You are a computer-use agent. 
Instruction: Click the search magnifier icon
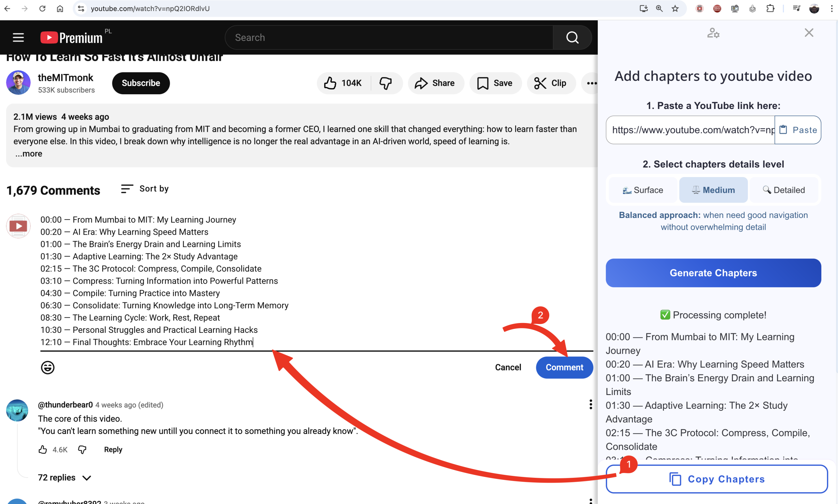572,37
